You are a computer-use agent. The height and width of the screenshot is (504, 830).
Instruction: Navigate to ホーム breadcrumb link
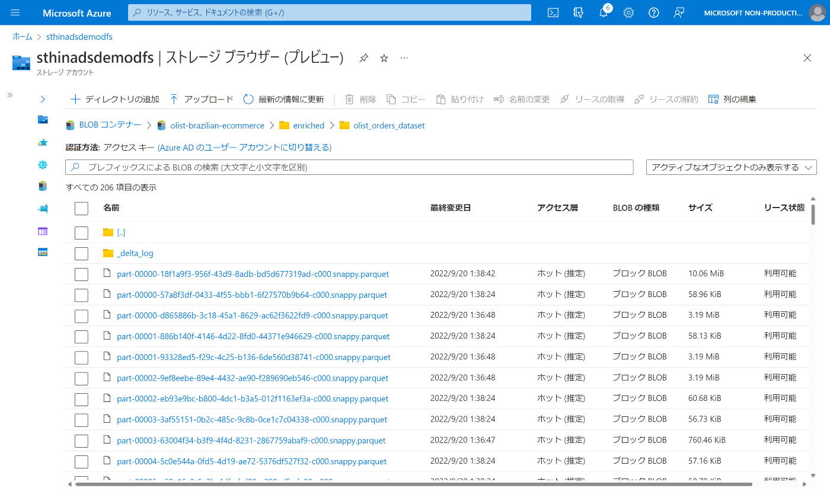(x=23, y=37)
